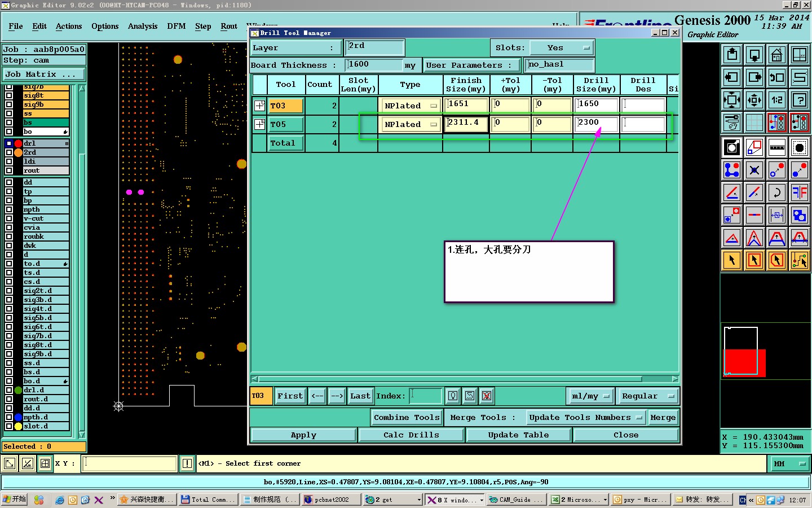
Task: Click the overlapping blue circles tool icon
Action: pyautogui.click(x=800, y=215)
